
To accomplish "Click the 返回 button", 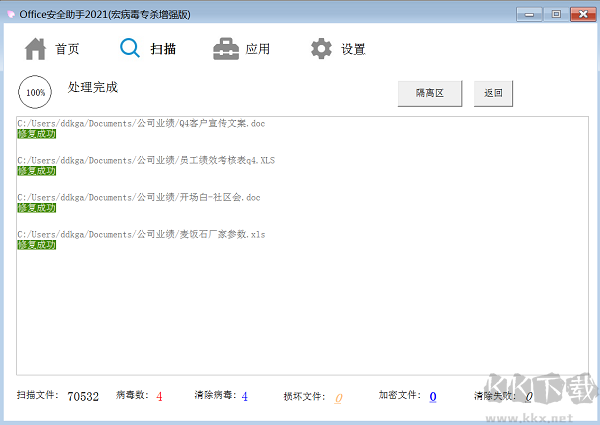I will [x=493, y=93].
